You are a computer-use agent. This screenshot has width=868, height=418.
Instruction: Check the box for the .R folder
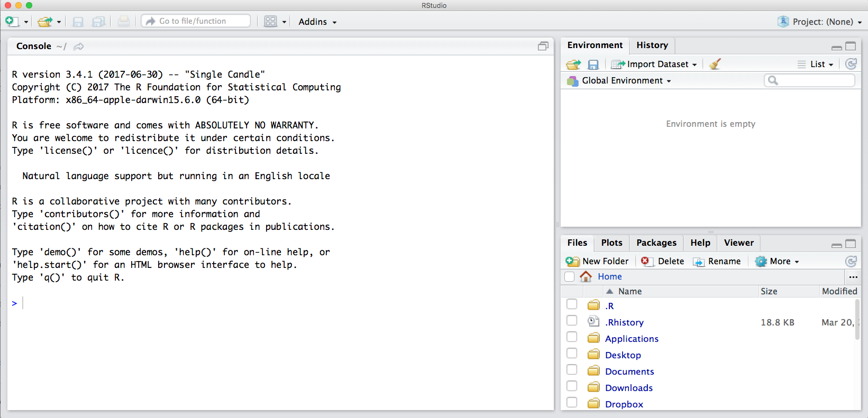572,304
